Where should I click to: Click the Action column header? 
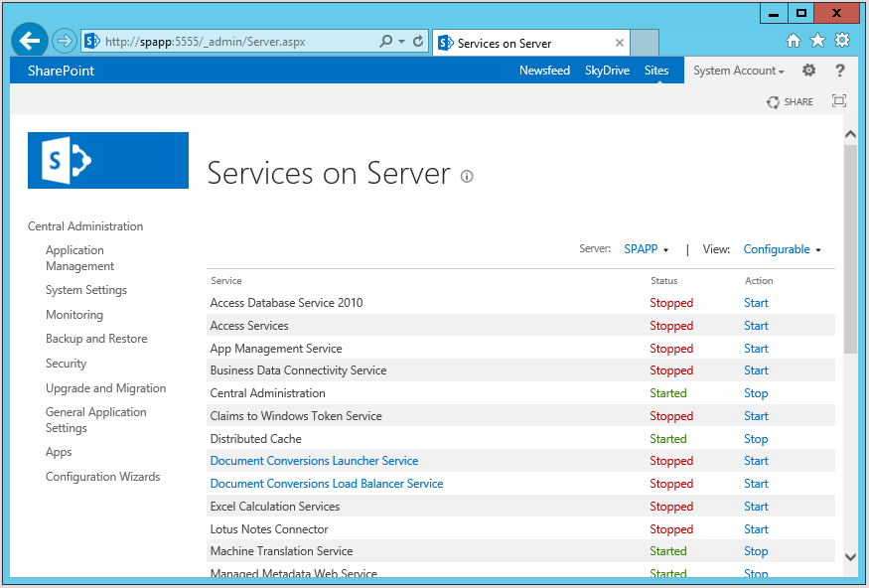(x=759, y=280)
